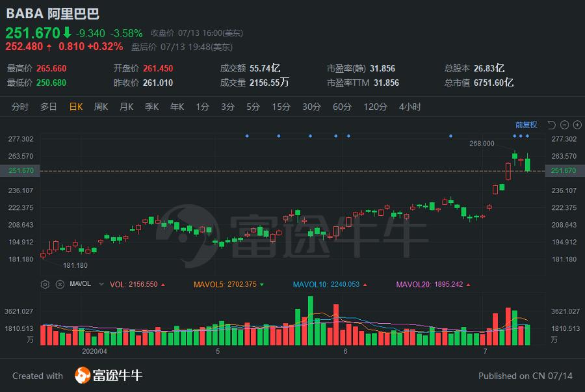Click the 成交额 value 55.74亿
The image size is (585, 392).
[x=265, y=69]
